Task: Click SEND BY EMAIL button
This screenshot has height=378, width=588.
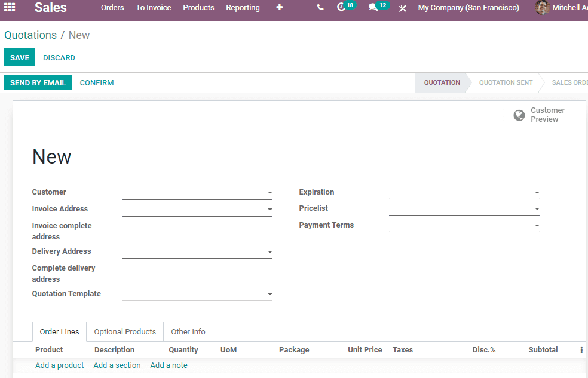Action: 38,83
